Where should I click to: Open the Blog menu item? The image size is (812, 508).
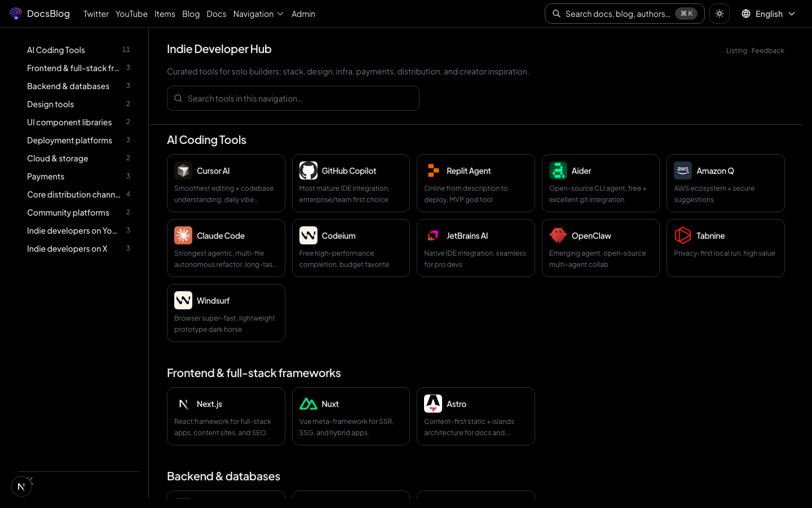191,14
